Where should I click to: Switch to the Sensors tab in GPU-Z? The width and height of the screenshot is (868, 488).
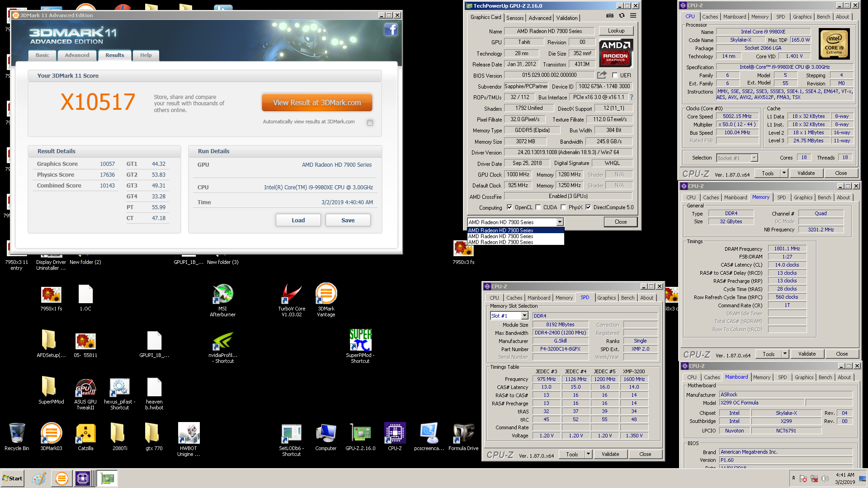pos(515,18)
